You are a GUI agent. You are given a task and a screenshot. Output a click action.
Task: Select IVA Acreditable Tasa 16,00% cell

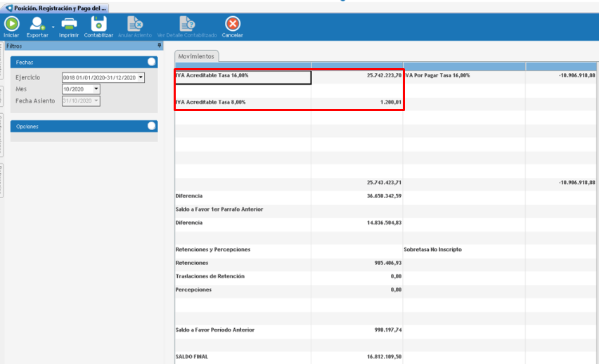242,76
